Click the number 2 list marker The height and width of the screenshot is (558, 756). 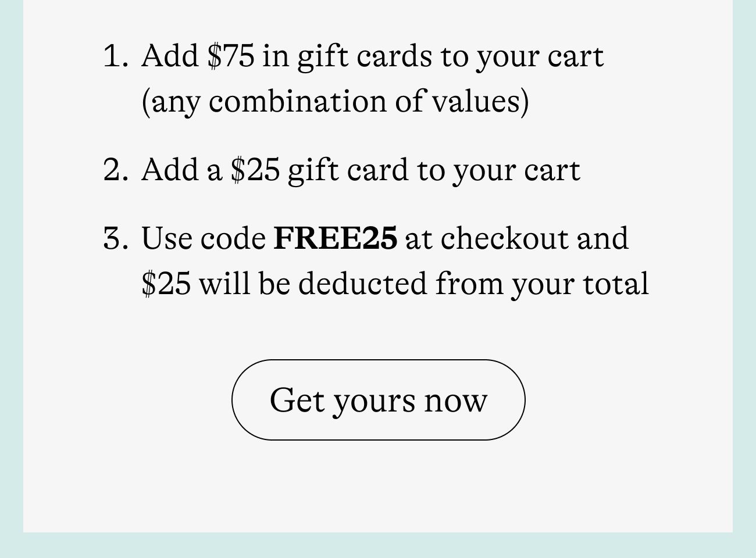click(x=115, y=170)
